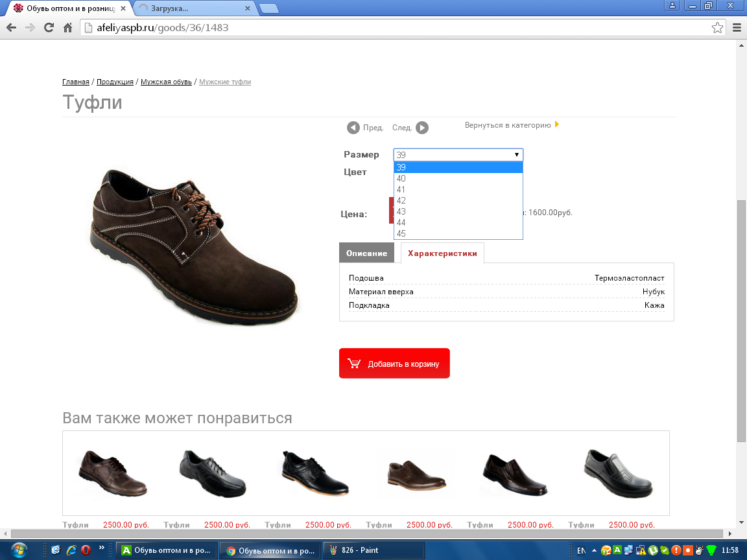The width and height of the screenshot is (747, 560).
Task: Open the first brown lace-up shoe thumbnail
Action: pos(113,472)
